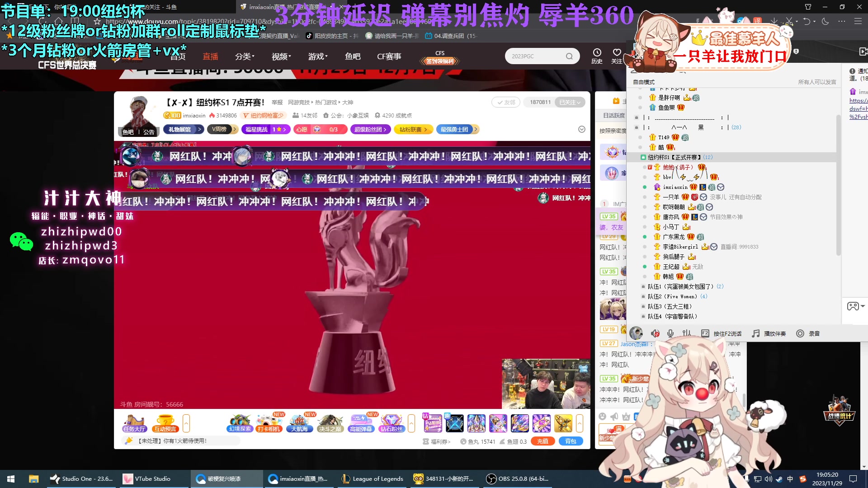
Task: Open the notification center icon in tray
Action: (853, 479)
